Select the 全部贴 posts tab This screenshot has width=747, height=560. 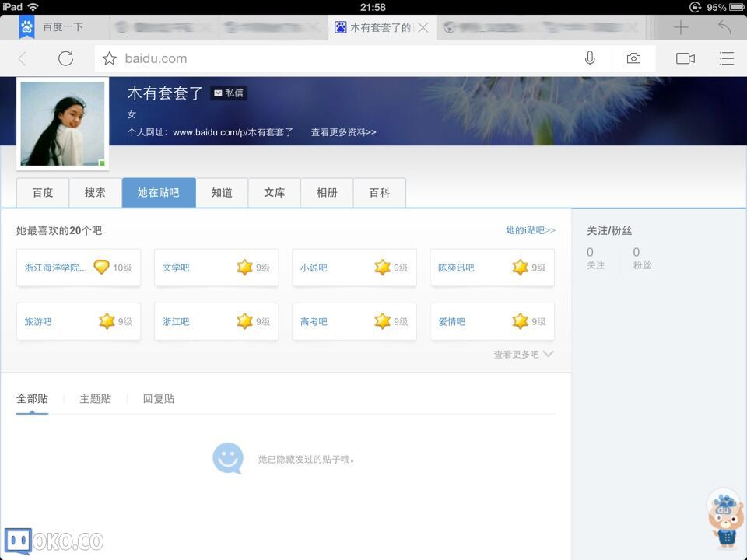click(x=32, y=399)
